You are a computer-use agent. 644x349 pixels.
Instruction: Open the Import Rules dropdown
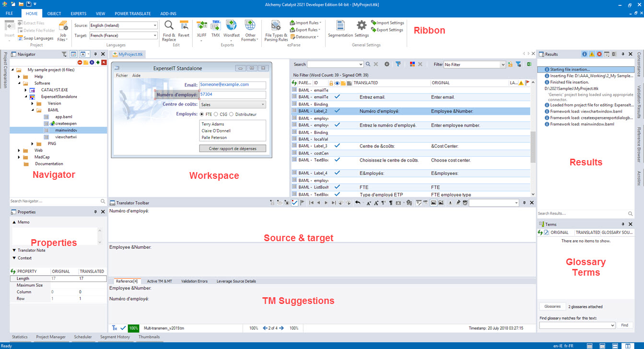[305, 23]
